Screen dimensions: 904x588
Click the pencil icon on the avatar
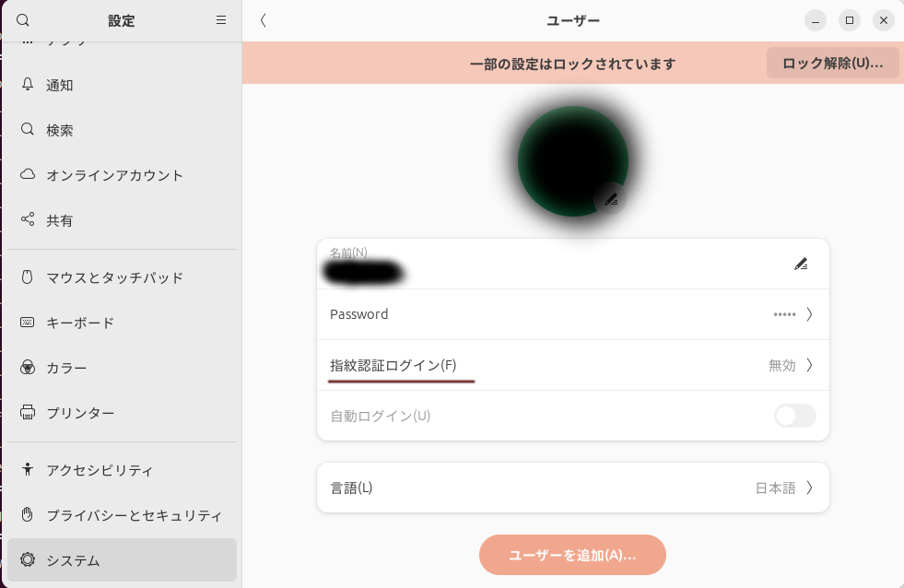(610, 198)
